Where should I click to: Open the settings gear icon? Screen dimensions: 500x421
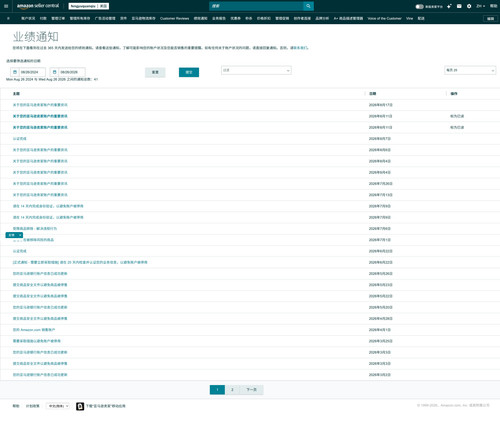pos(469,6)
